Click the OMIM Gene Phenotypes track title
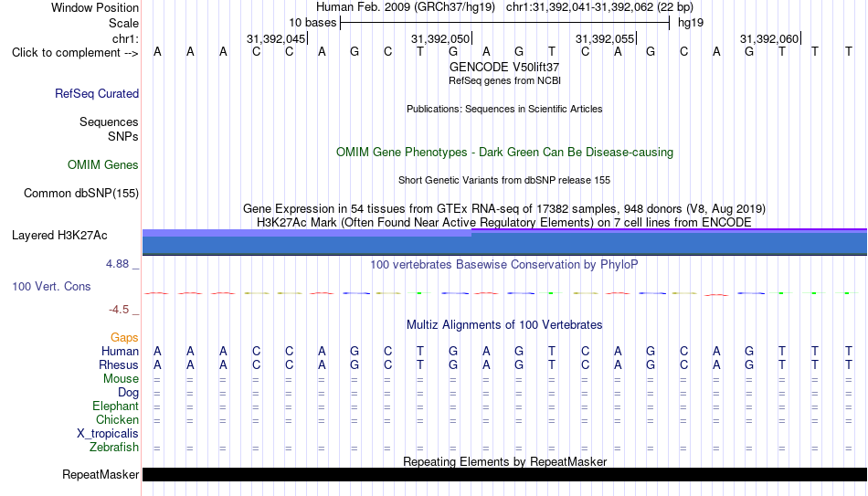Viewport: 868px width, 496px height. [504, 153]
